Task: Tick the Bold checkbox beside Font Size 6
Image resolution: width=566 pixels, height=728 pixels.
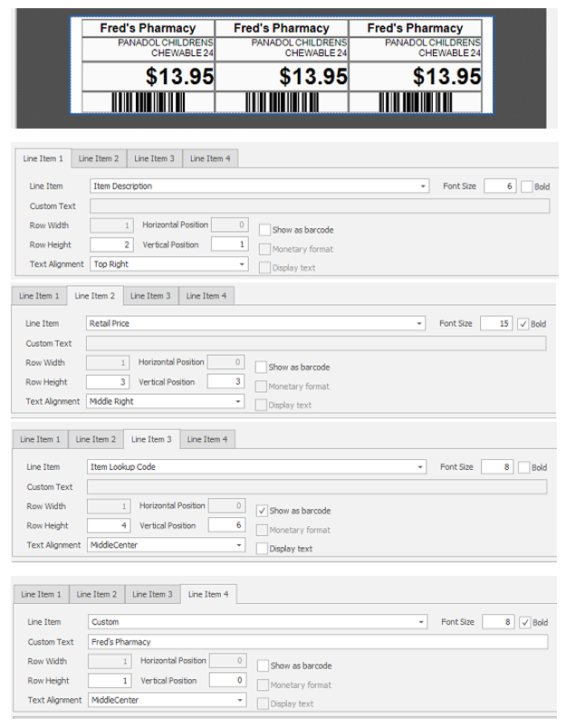Action: (x=526, y=187)
